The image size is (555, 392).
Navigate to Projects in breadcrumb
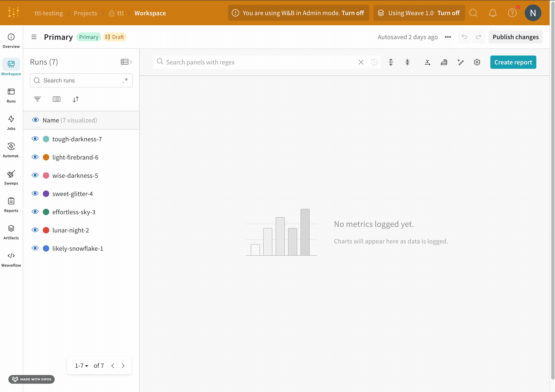click(85, 13)
